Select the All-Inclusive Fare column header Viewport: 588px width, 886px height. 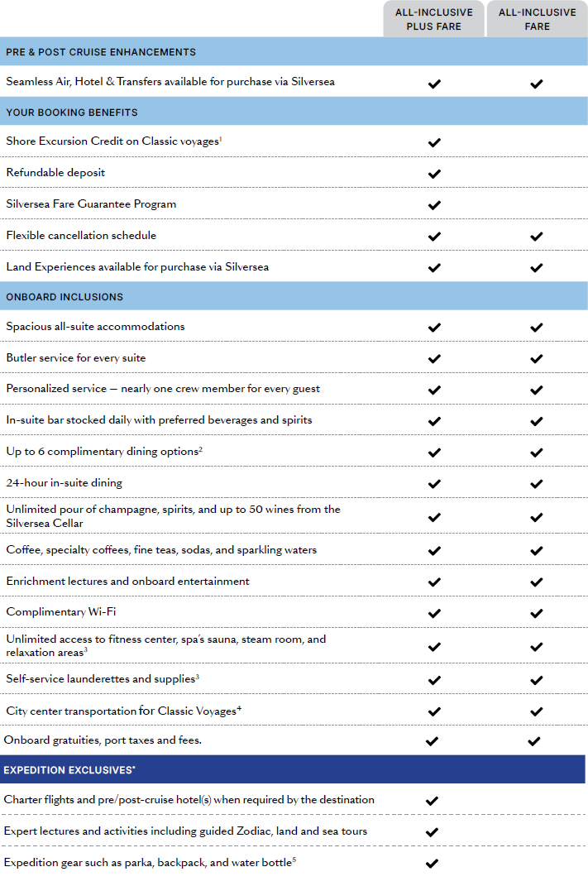[x=537, y=19]
